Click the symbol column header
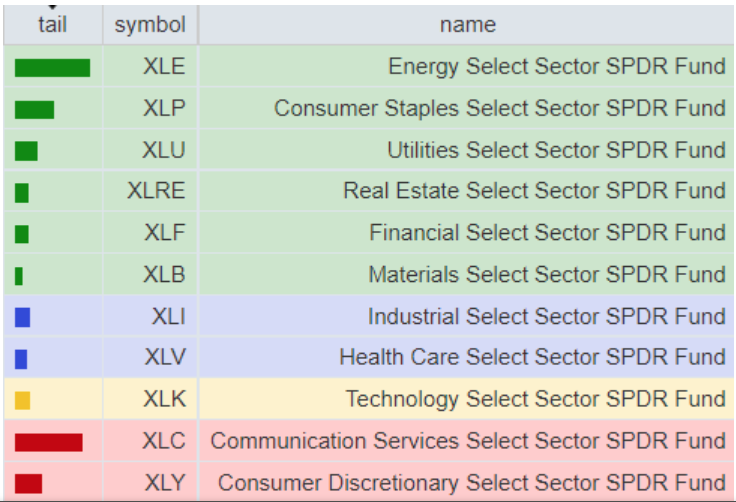 click(150, 25)
